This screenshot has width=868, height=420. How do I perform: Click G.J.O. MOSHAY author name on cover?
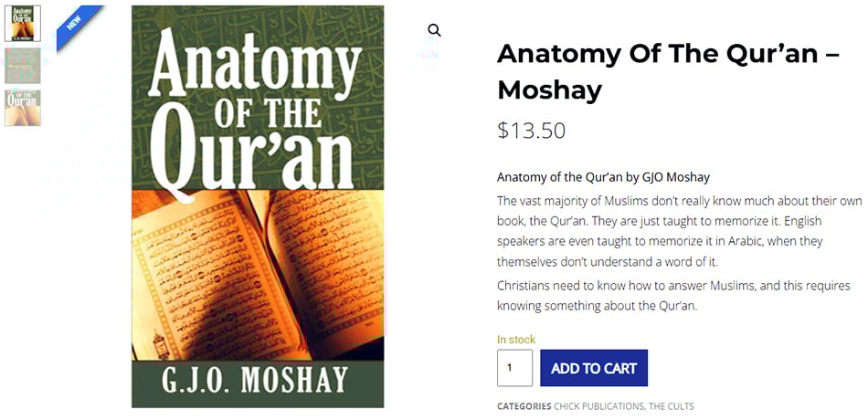tap(256, 380)
